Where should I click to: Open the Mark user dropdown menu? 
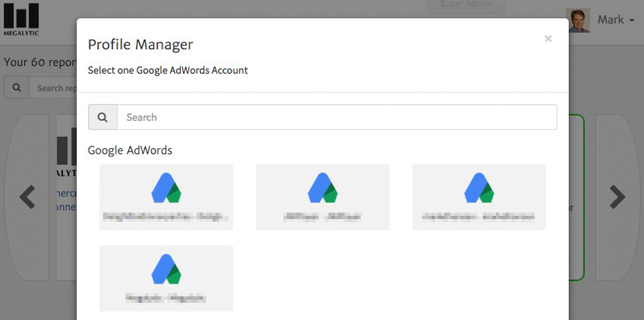pyautogui.click(x=611, y=20)
